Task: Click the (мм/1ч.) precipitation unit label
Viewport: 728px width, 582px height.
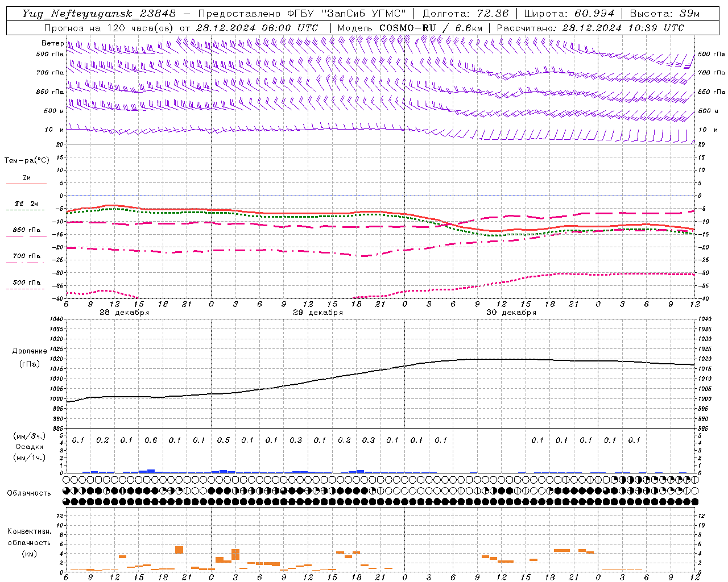Action: click(x=29, y=458)
